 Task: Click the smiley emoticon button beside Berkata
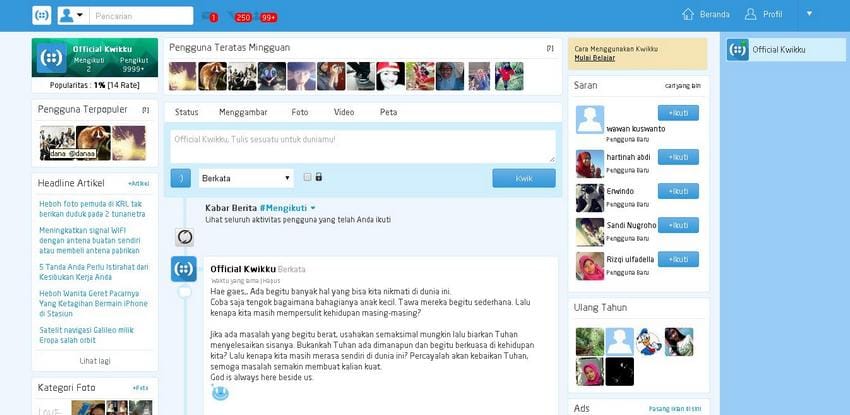click(x=181, y=178)
